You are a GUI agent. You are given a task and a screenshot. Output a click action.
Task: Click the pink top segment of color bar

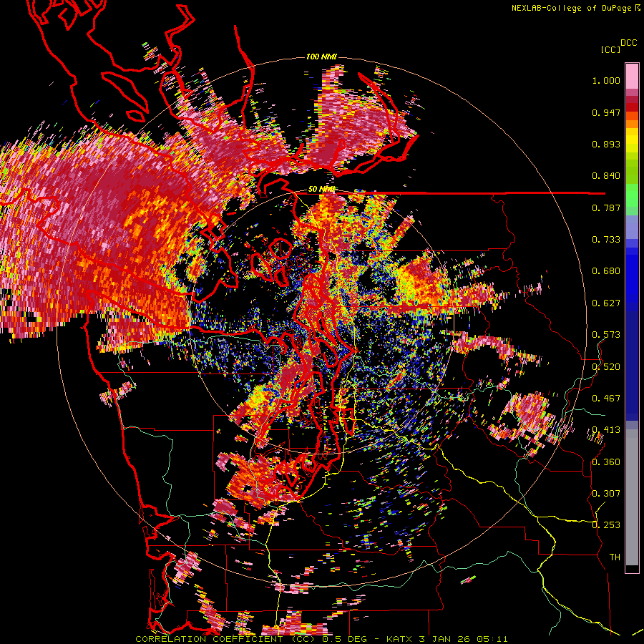(x=632, y=77)
